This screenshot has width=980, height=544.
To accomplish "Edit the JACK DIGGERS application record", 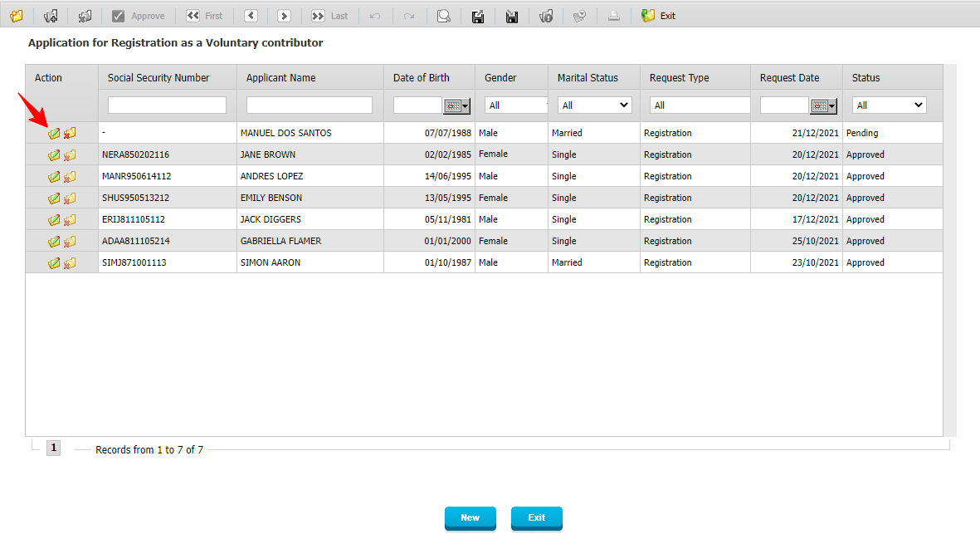I will pyautogui.click(x=55, y=219).
